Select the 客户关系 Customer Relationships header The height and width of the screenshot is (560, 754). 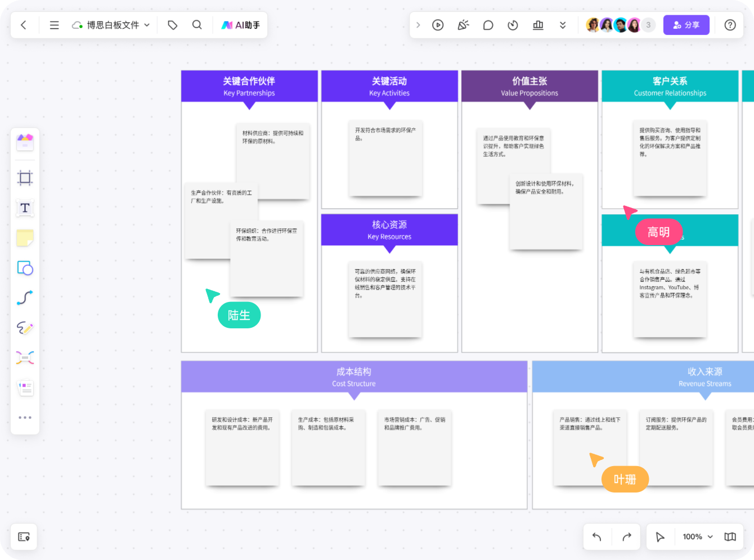(x=670, y=86)
